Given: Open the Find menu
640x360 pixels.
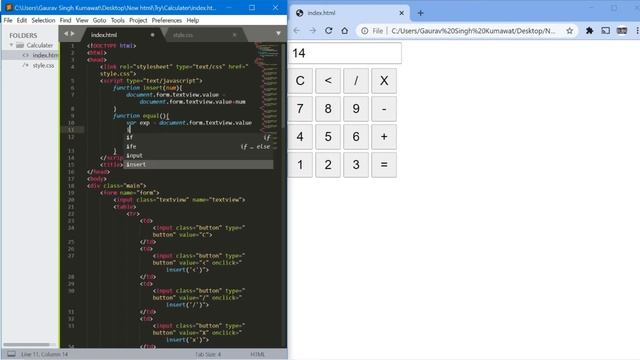Looking at the screenshot, I should [x=65, y=20].
